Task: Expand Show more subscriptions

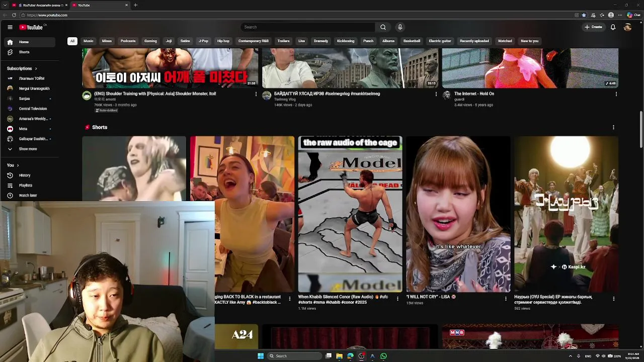Action: tap(30, 149)
